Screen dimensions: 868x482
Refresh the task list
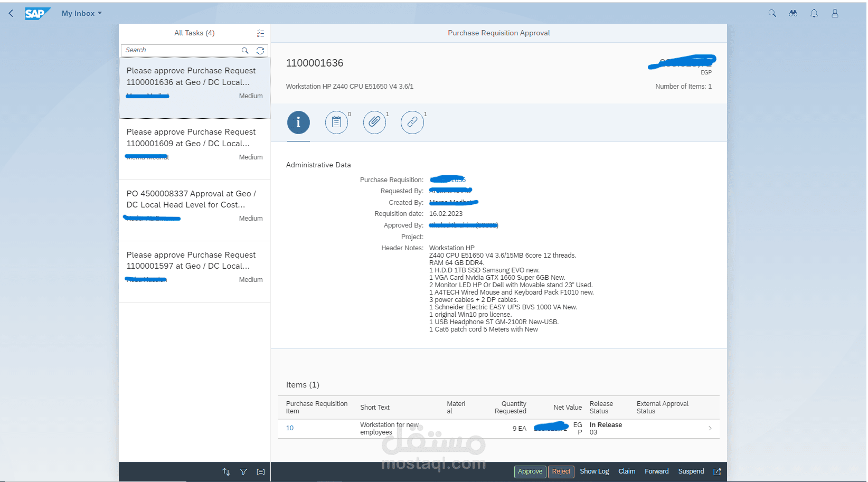(260, 51)
